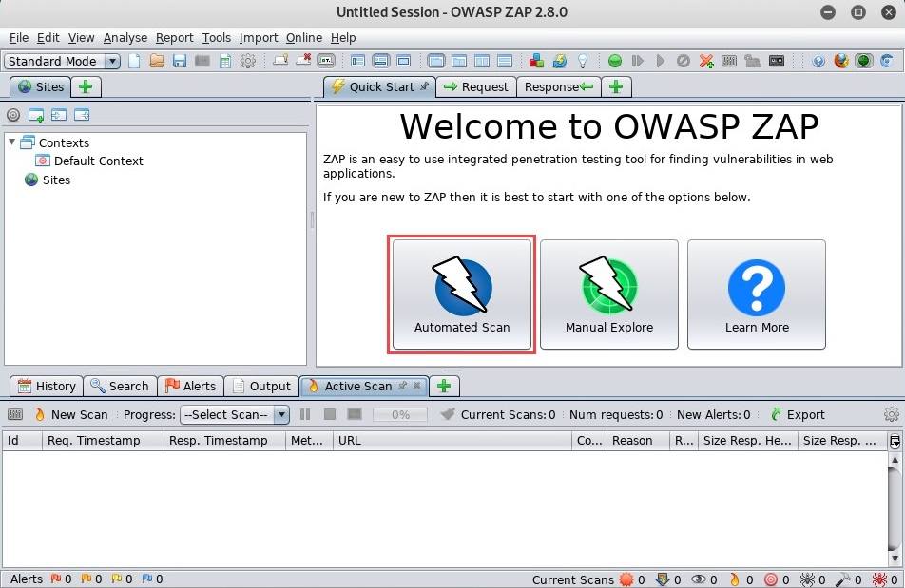The height and width of the screenshot is (588, 905).
Task: Click the Continue play arrow icon
Action: [661, 61]
